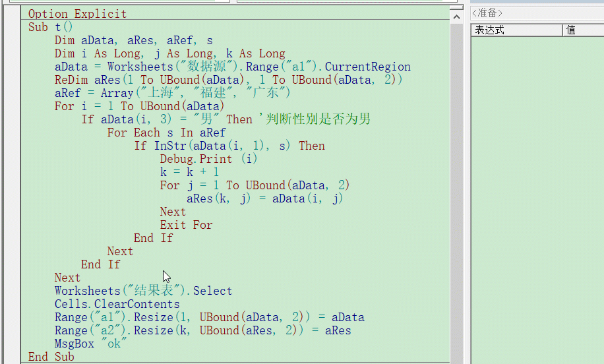This screenshot has height=364, width=604.
Task: Click the 'For Each s In aRef' line
Action: 166,133
